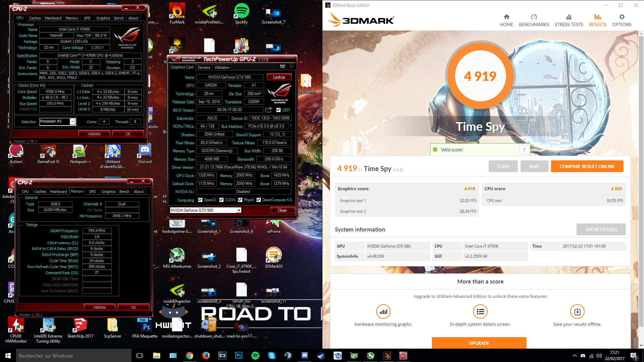
Task: Open Skype from the taskbar
Action: [271, 356]
